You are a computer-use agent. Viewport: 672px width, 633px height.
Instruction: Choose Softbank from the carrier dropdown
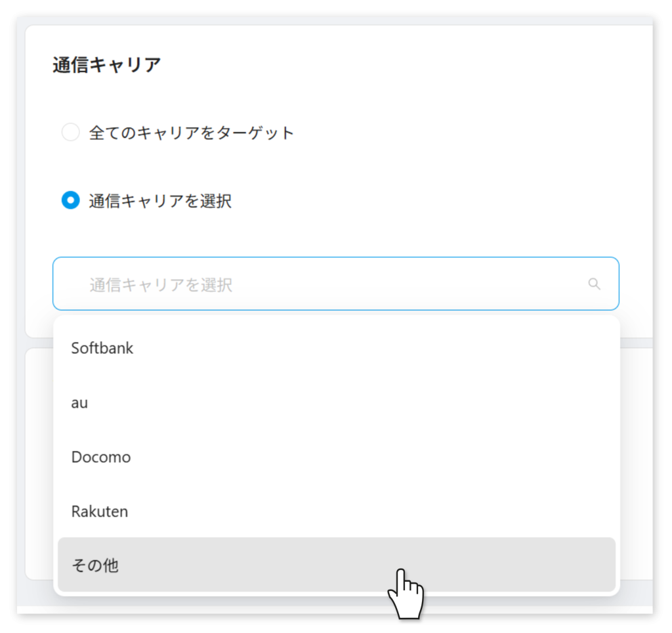tap(102, 348)
